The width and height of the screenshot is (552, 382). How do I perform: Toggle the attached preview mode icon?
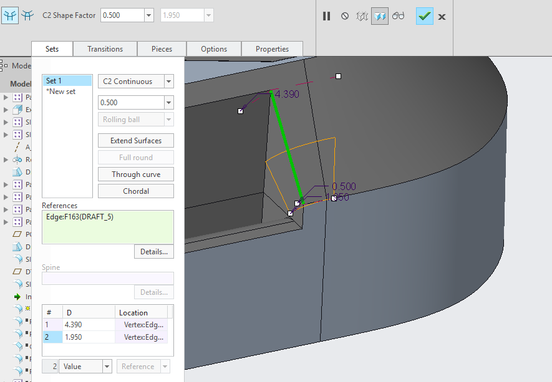(380, 16)
